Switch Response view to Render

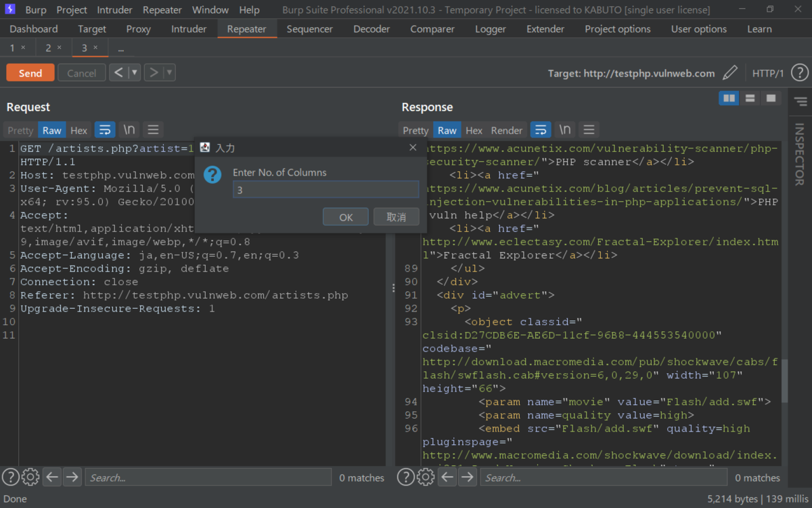click(507, 130)
